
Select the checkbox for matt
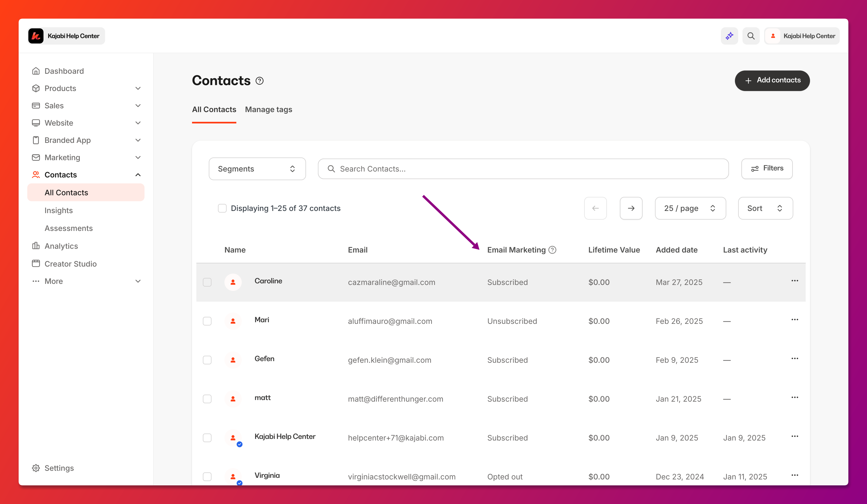[207, 399]
